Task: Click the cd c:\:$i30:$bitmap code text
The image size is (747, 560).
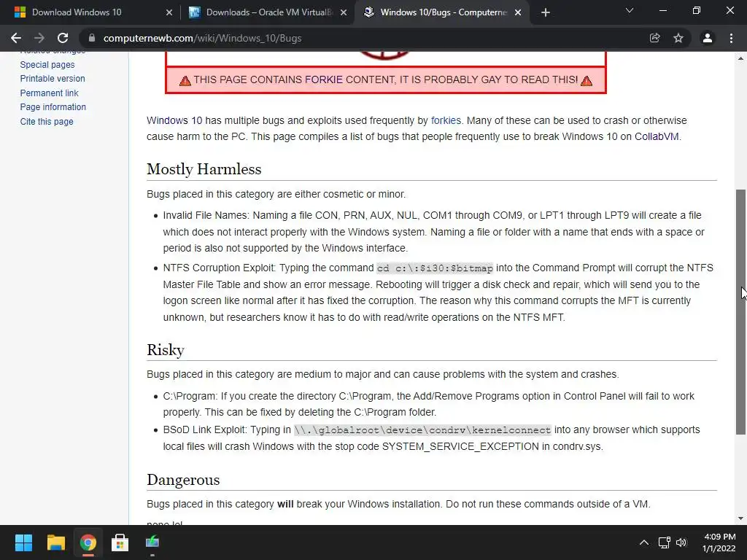Action: 435,268
